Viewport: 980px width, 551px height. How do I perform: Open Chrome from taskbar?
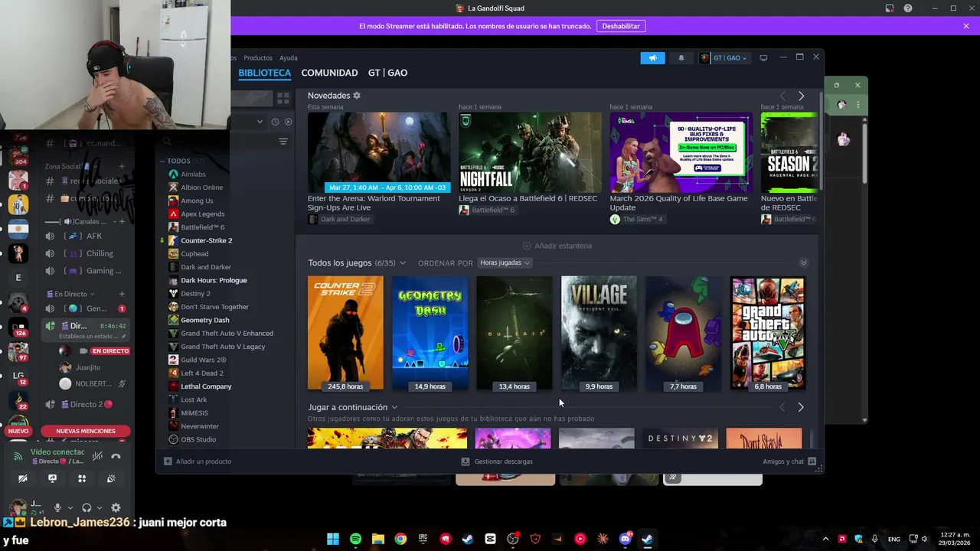coord(400,539)
